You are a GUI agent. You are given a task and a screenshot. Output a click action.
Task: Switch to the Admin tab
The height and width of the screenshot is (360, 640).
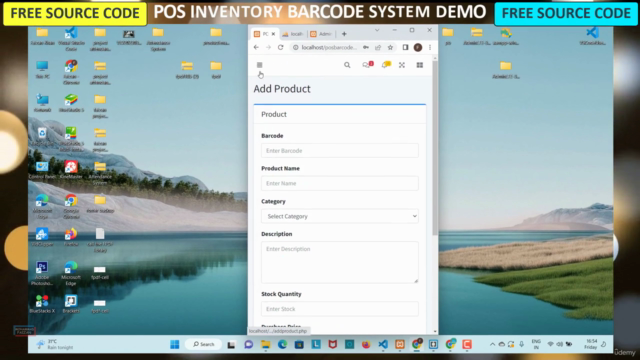point(321,34)
